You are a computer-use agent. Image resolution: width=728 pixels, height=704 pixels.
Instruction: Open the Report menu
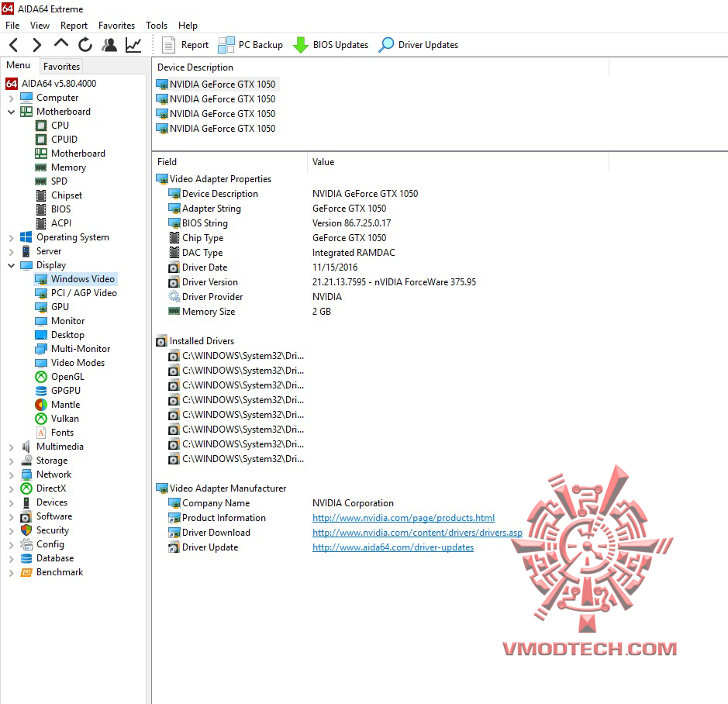click(74, 26)
